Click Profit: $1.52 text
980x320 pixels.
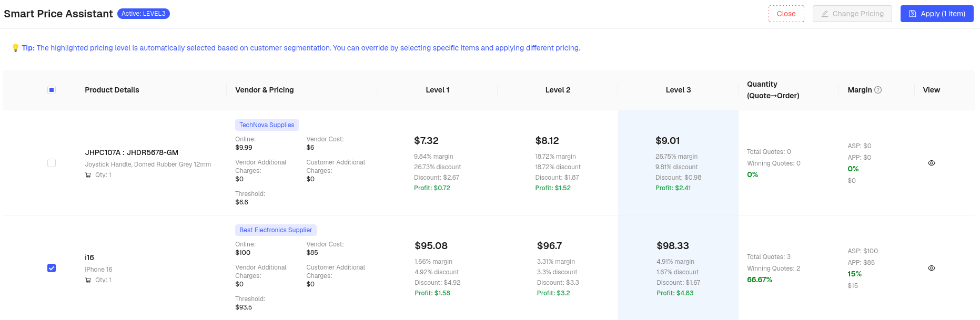click(553, 188)
